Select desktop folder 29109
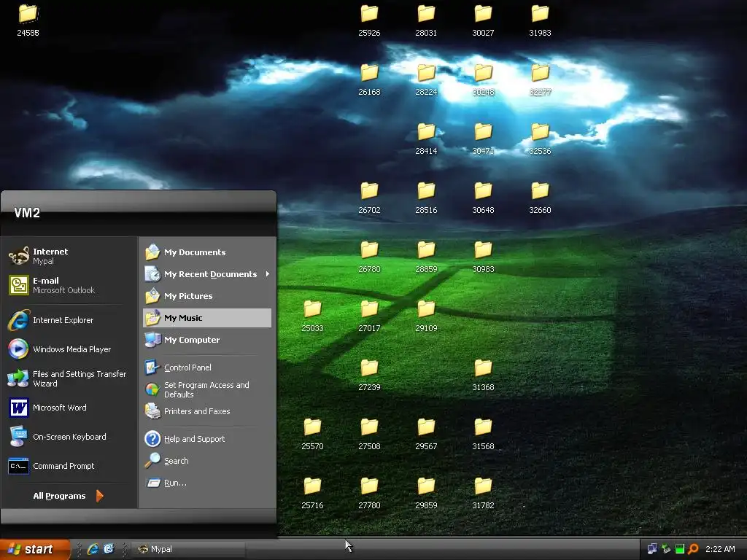 click(426, 315)
